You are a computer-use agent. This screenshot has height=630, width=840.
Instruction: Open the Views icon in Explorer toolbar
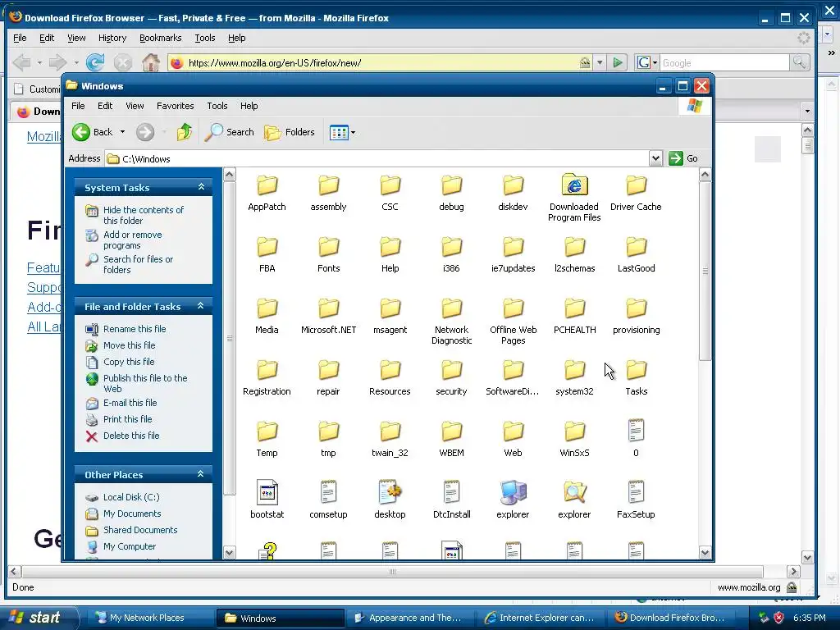point(339,132)
